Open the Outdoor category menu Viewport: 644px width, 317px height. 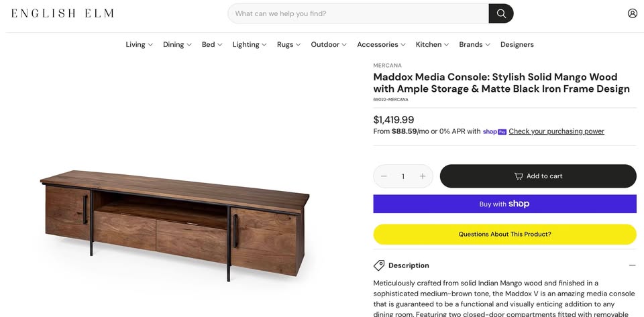[x=328, y=45]
